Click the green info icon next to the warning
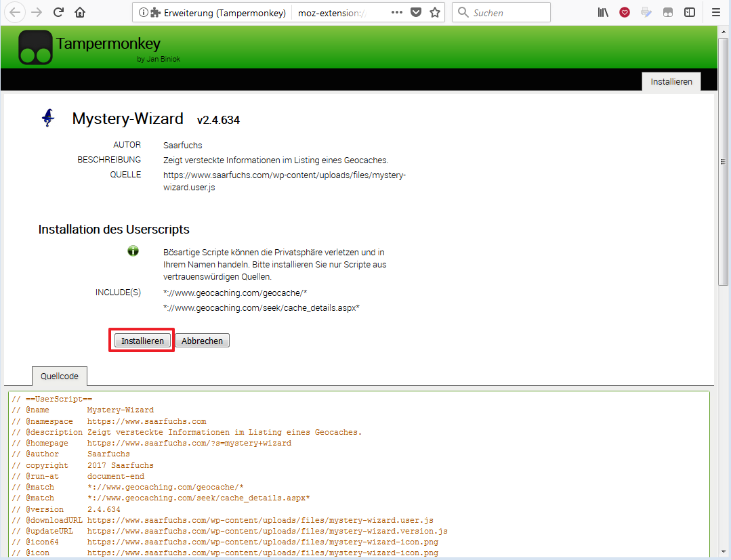Image resolution: width=731 pixels, height=560 pixels. pyautogui.click(x=133, y=251)
